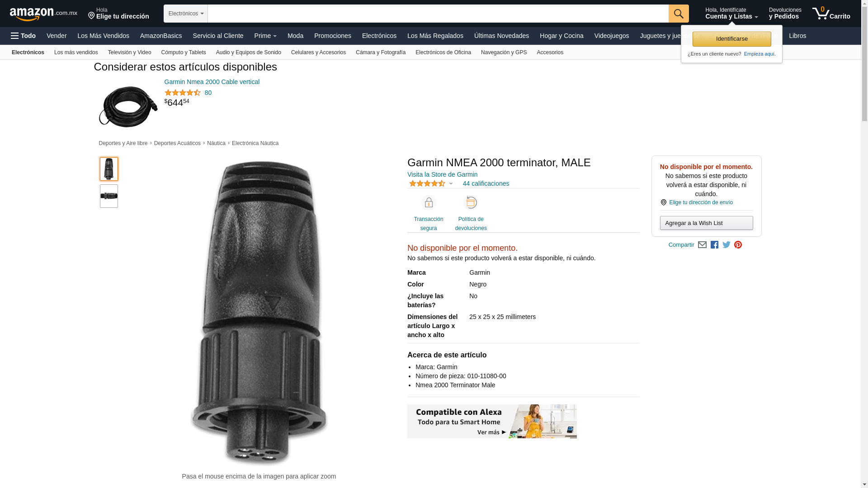Select the second product thumbnail image
The image size is (868, 488).
(109, 196)
